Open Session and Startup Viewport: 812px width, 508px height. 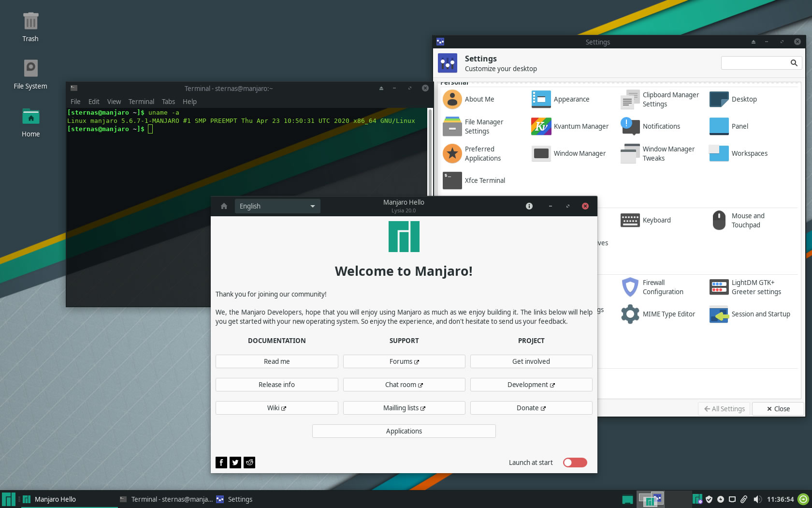tap(750, 314)
